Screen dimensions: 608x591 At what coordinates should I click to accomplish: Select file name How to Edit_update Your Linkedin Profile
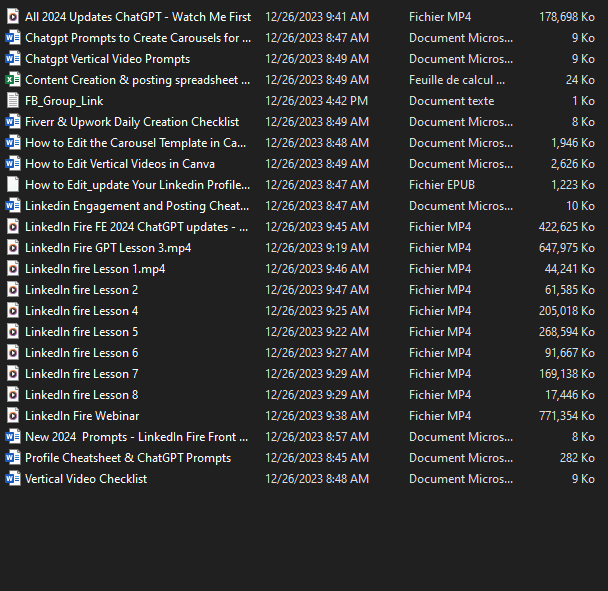[x=137, y=185]
